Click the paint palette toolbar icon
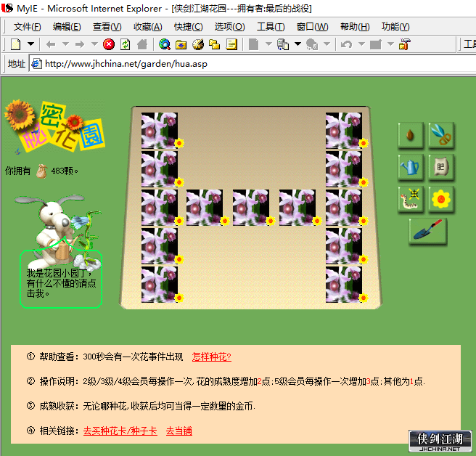 [x=198, y=44]
